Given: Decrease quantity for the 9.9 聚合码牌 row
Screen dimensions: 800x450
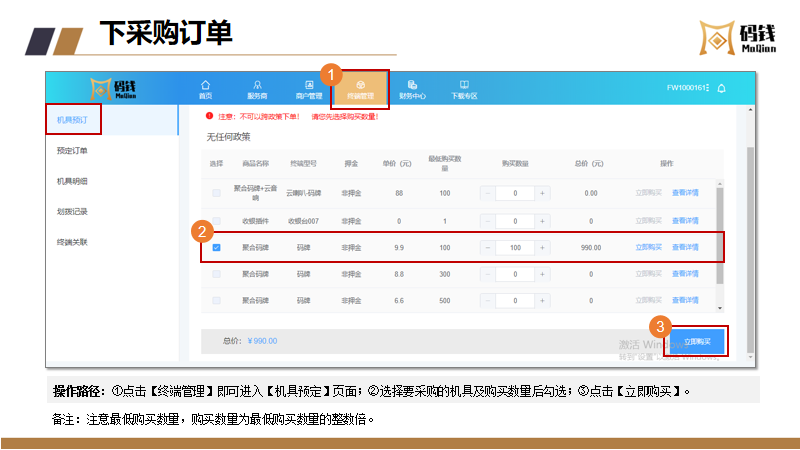Looking at the screenshot, I should [488, 247].
